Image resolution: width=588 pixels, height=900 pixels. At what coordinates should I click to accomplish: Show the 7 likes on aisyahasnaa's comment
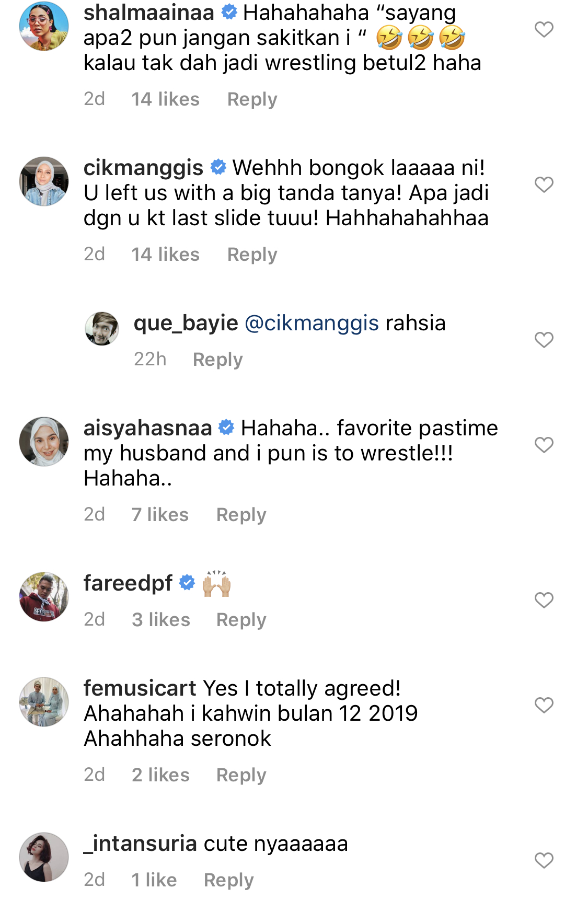point(160,515)
